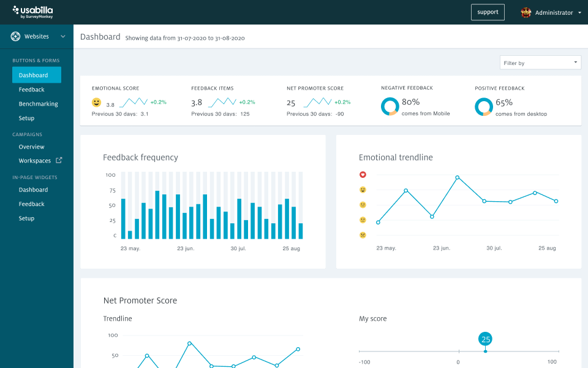The height and width of the screenshot is (368, 588).
Task: Click the '65%' positive feedback value
Action: pyautogui.click(x=504, y=102)
